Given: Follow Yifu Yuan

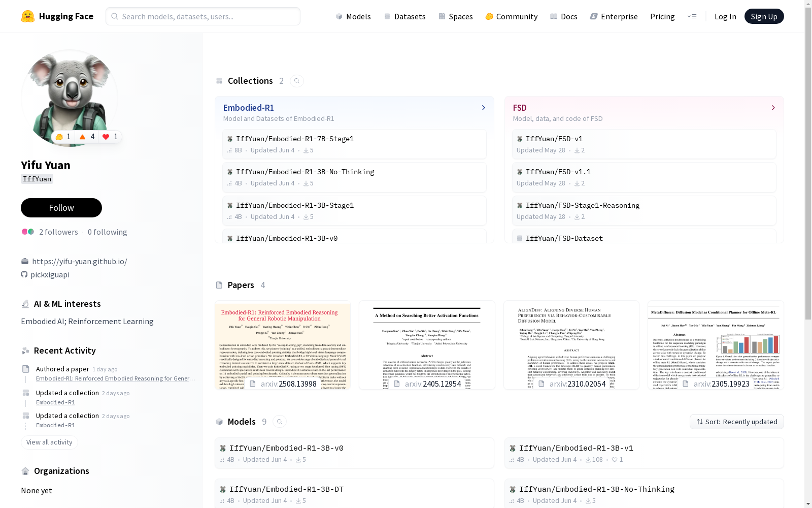Looking at the screenshot, I should tap(61, 208).
